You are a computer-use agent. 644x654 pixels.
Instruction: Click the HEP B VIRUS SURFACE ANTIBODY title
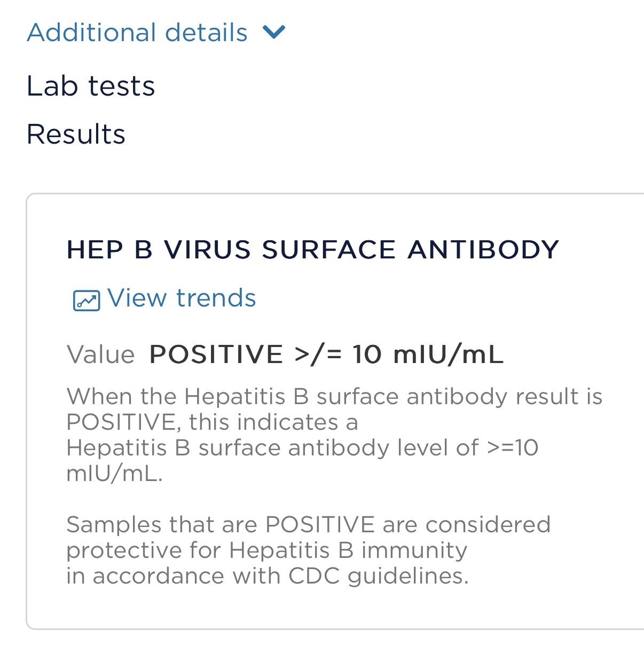click(313, 250)
